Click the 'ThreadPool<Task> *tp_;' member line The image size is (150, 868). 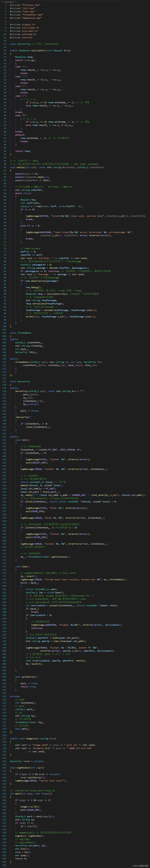(x=30, y=722)
